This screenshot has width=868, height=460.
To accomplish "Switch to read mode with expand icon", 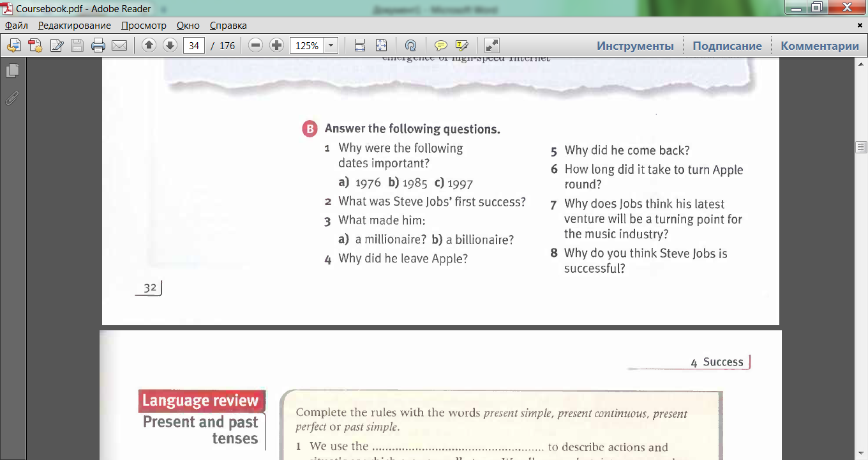I will pyautogui.click(x=492, y=45).
